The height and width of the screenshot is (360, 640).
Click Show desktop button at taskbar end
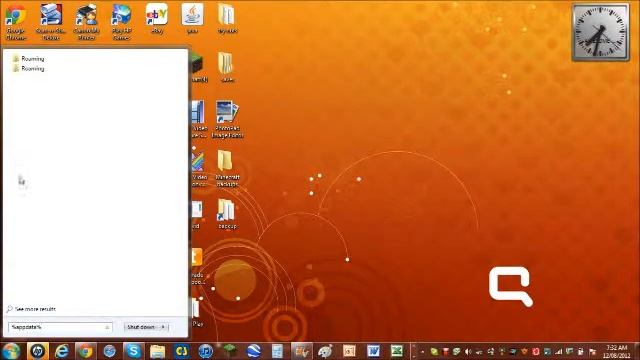click(x=636, y=351)
